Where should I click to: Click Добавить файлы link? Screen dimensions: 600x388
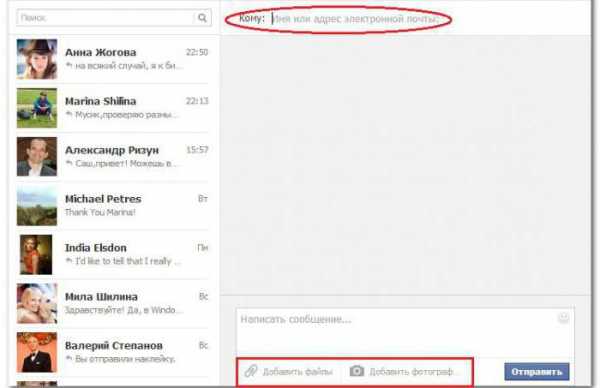pos(297,372)
